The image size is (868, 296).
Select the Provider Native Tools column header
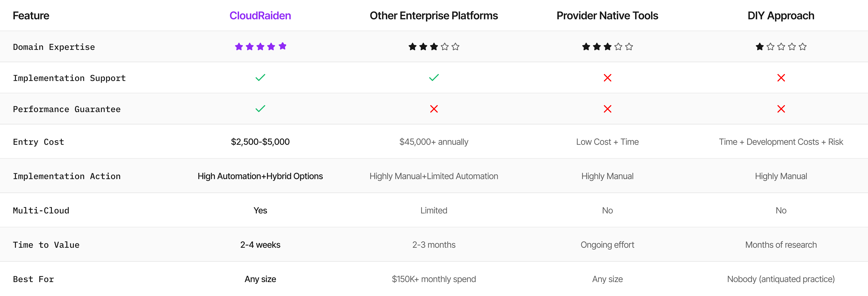[607, 16]
